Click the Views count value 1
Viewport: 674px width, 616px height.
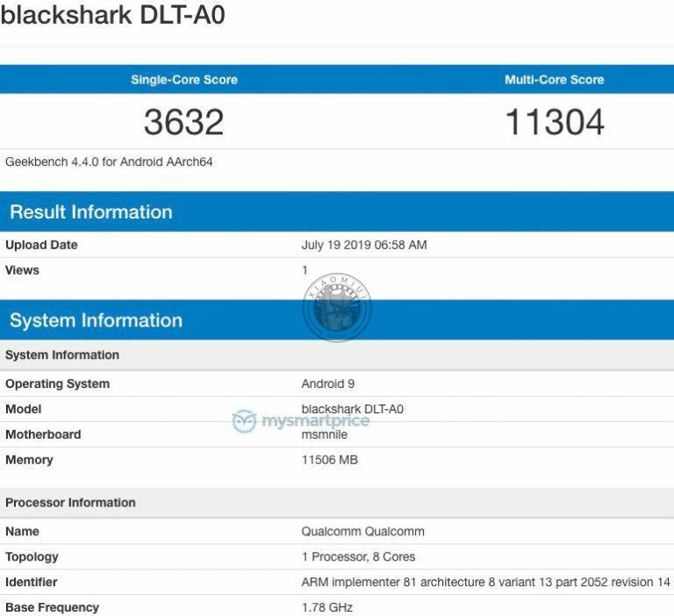pyautogui.click(x=305, y=270)
